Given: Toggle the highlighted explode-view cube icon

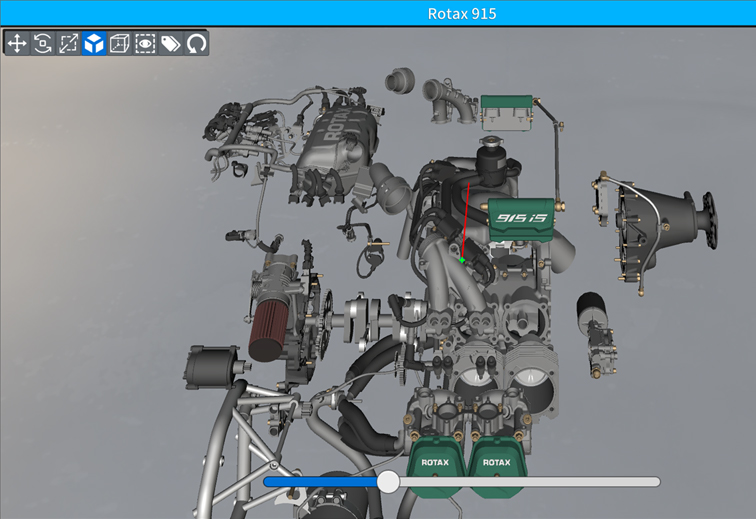Looking at the screenshot, I should (x=94, y=43).
